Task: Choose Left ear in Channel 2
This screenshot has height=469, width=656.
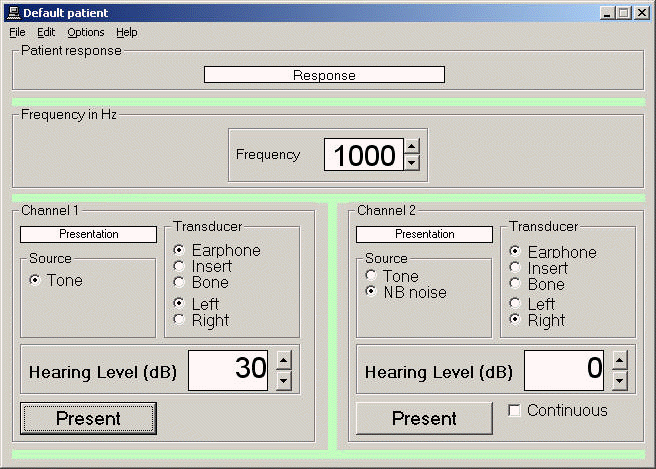Action: [x=515, y=304]
